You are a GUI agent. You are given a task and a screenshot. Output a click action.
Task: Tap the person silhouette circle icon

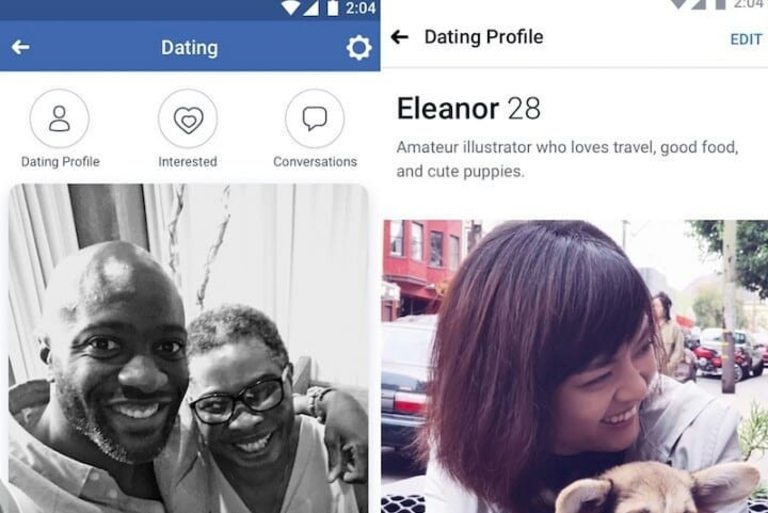(x=59, y=118)
